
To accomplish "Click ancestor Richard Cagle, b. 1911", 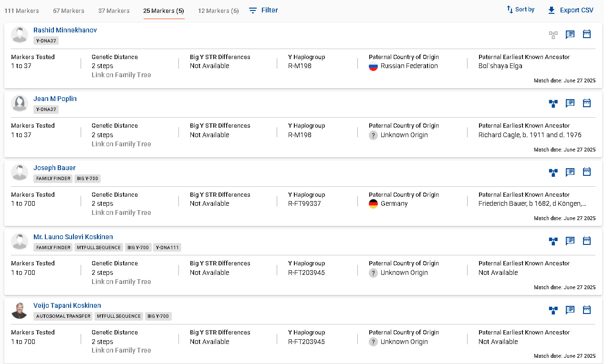I will pyautogui.click(x=530, y=135).
